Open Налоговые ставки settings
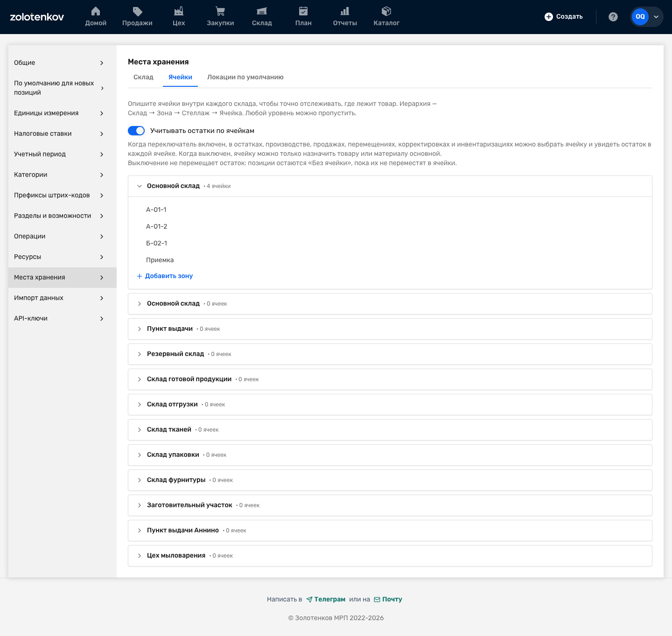The height and width of the screenshot is (636, 672). click(x=63, y=133)
